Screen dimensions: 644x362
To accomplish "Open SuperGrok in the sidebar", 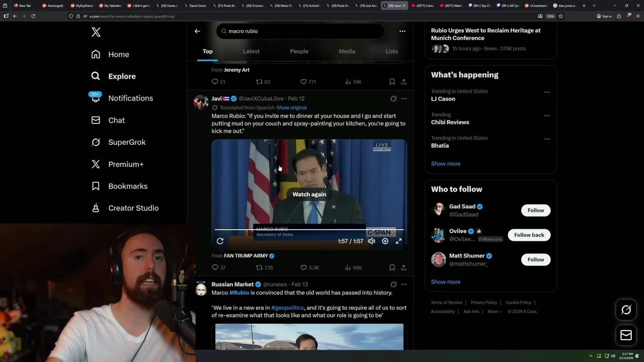I will [119, 142].
